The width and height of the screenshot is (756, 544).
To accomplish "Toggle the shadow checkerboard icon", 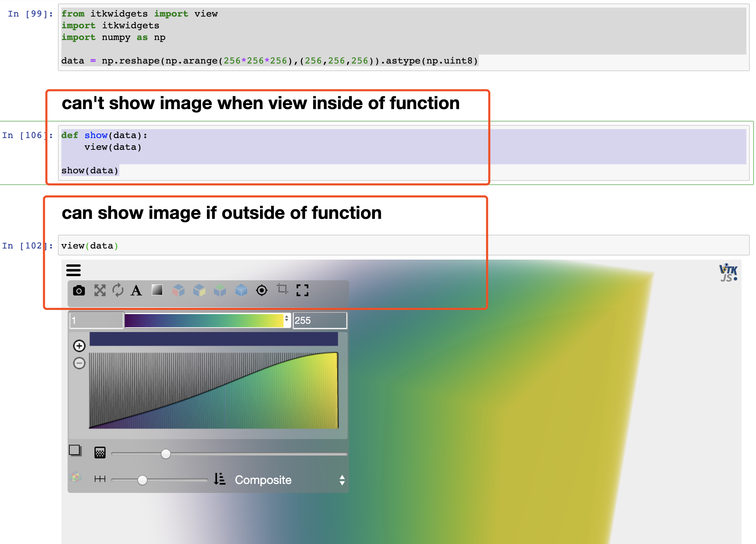I will [100, 453].
